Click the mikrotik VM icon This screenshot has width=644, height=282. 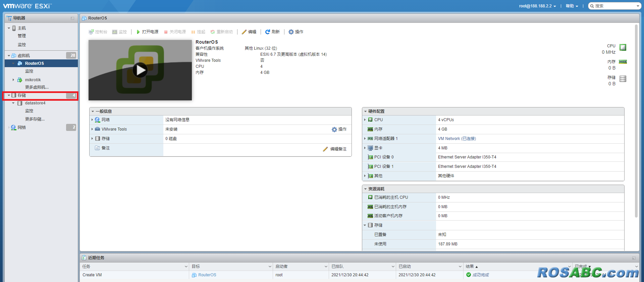coord(20,80)
